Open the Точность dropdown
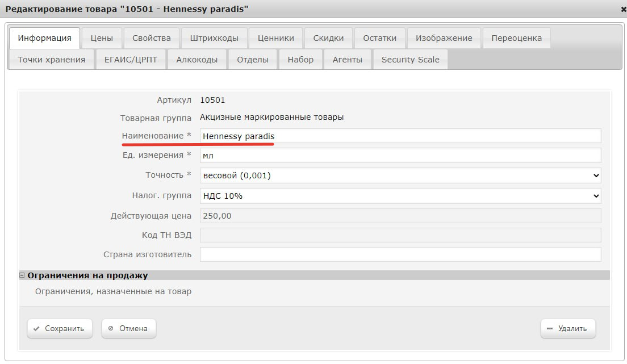The height and width of the screenshot is (364, 627). pyautogui.click(x=400, y=175)
